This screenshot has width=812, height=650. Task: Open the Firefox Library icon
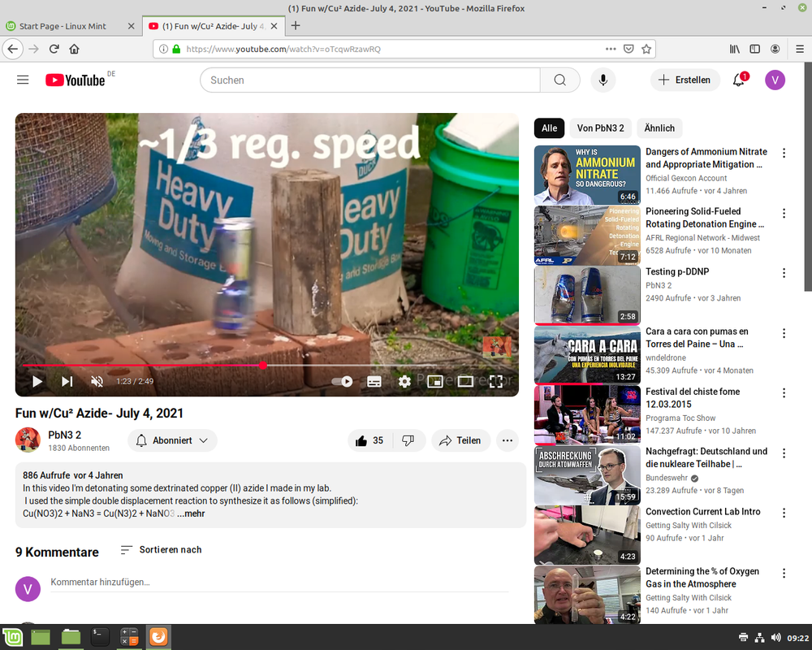(x=734, y=49)
